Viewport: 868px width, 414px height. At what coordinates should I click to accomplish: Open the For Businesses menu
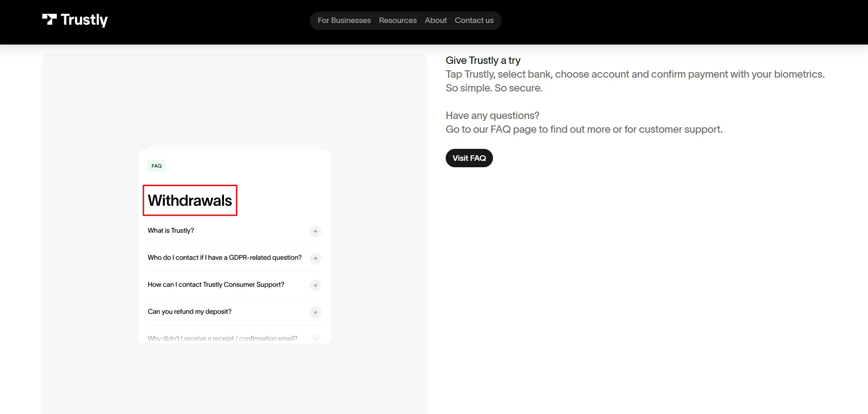pyautogui.click(x=344, y=21)
